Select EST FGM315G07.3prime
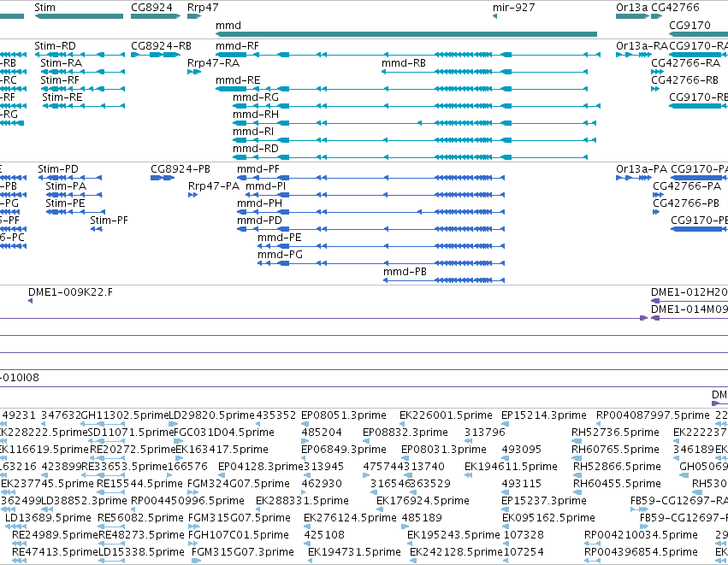 tap(197, 561)
